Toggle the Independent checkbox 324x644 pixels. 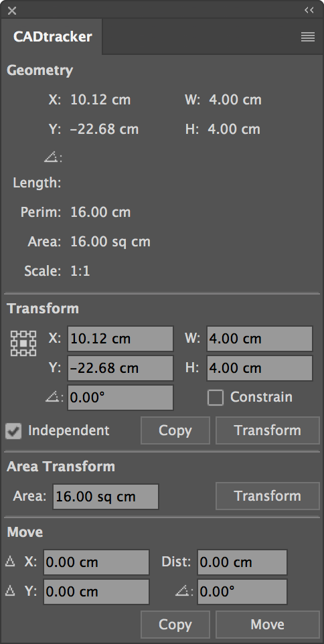[13, 431]
